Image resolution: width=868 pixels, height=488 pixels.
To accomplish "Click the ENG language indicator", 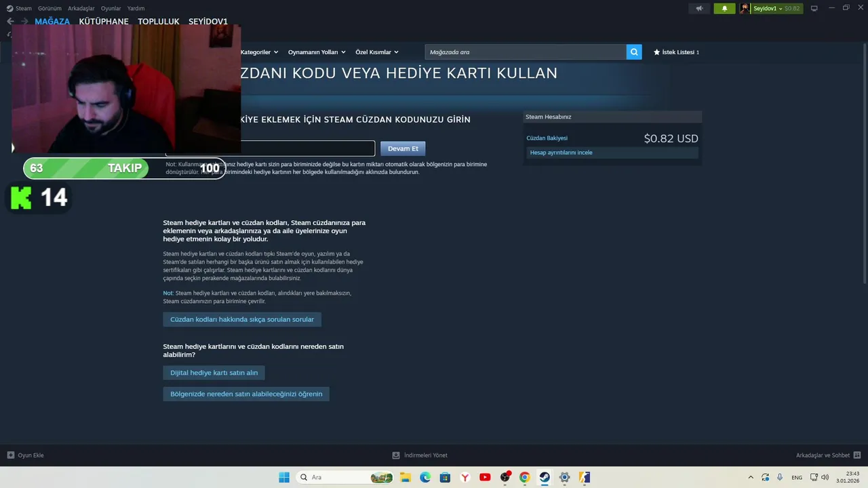I will 797,478.
